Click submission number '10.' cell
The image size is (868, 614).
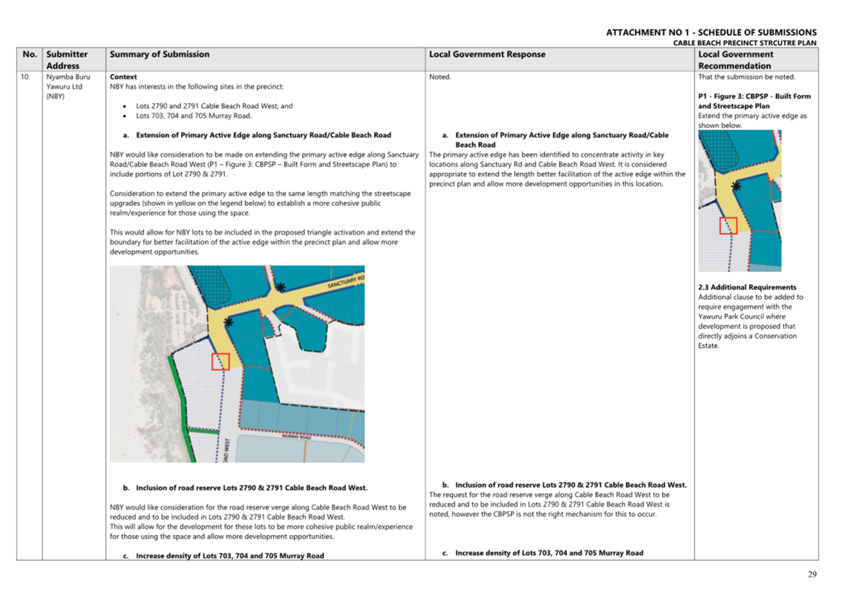(26, 77)
